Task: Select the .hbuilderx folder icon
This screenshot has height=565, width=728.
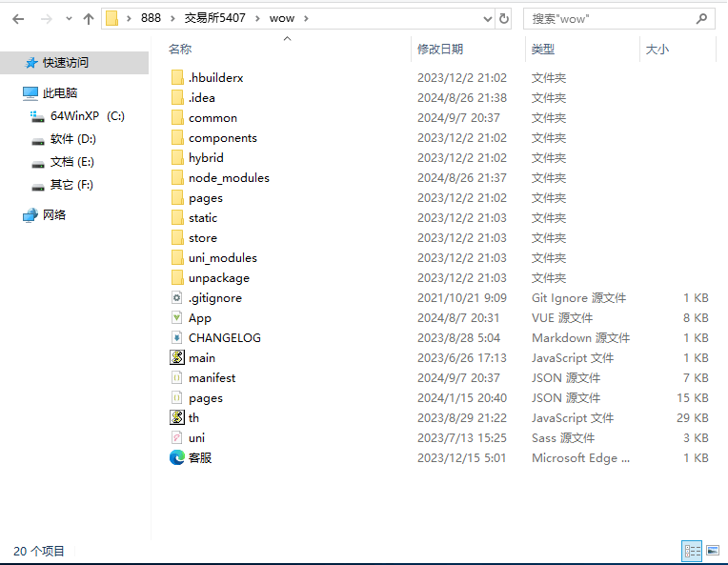Action: point(177,77)
